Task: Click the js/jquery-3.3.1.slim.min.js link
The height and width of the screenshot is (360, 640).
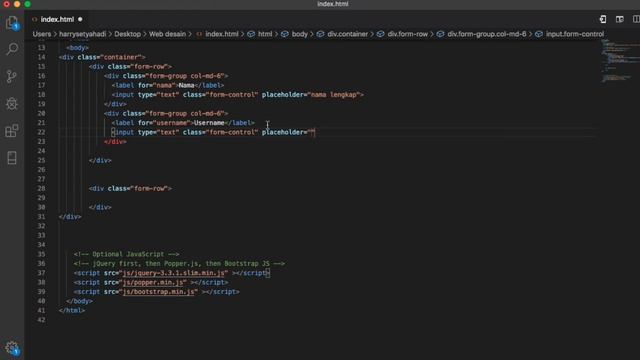Action: tap(173, 273)
